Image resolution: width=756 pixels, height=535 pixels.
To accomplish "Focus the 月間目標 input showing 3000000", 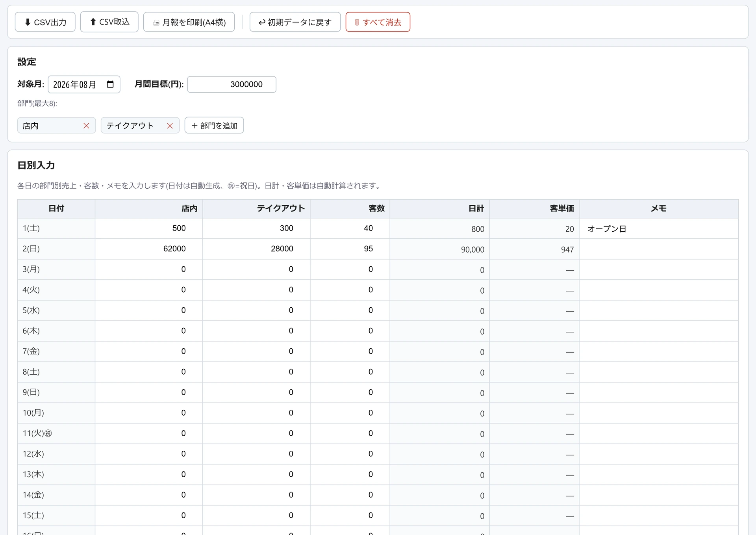I will pyautogui.click(x=232, y=84).
